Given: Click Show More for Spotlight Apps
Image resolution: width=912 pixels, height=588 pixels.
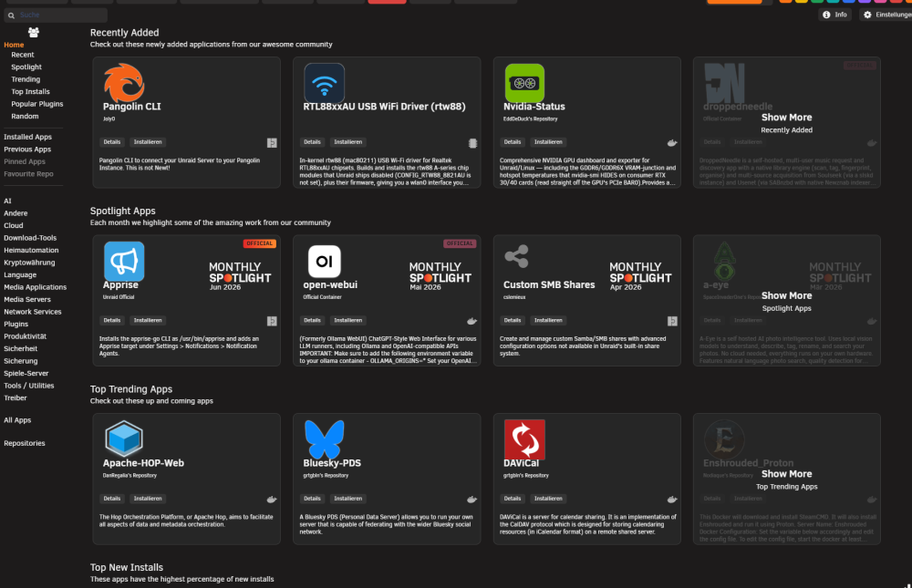Looking at the screenshot, I should click(786, 296).
